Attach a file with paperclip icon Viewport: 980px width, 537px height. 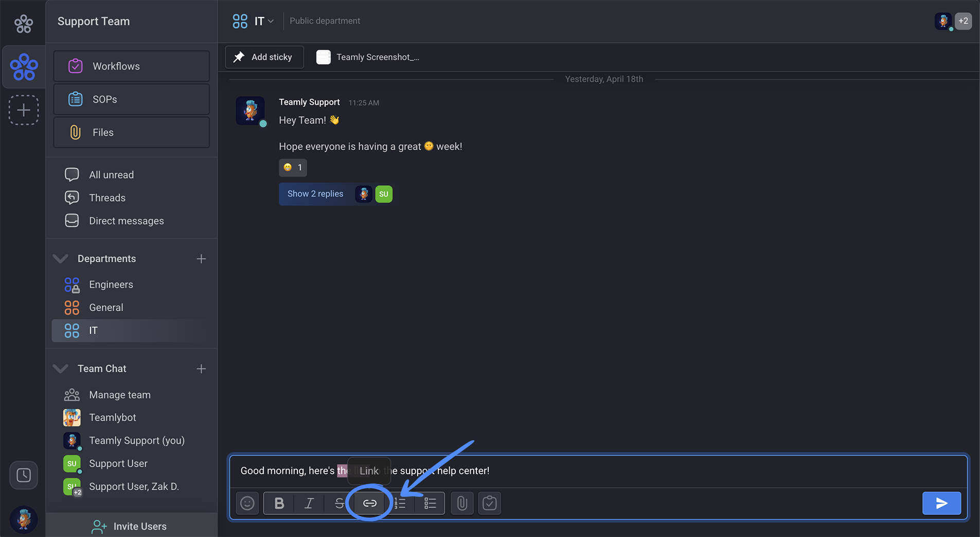tap(462, 503)
